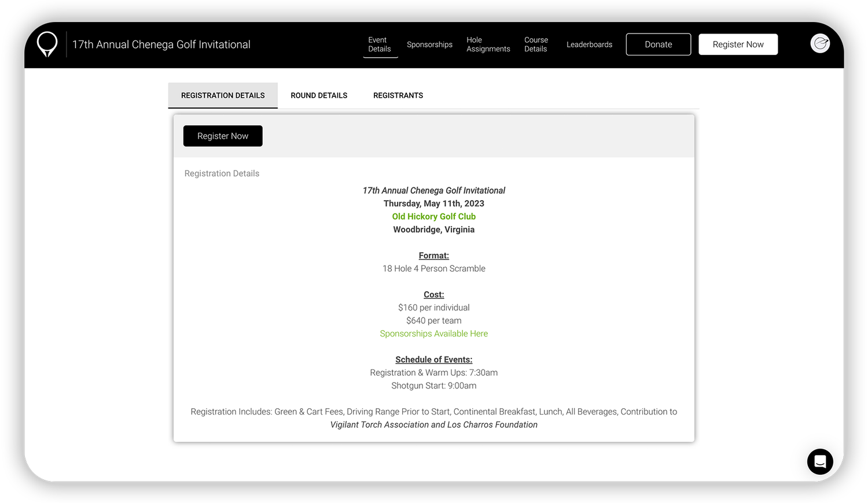The width and height of the screenshot is (868, 503).
Task: Open the Old Hickory Golf Club link
Action: [433, 216]
